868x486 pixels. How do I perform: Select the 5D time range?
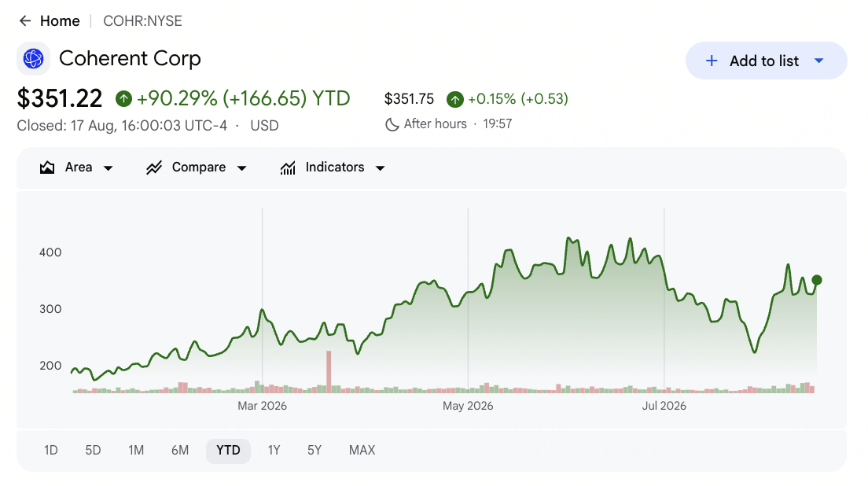(93, 451)
